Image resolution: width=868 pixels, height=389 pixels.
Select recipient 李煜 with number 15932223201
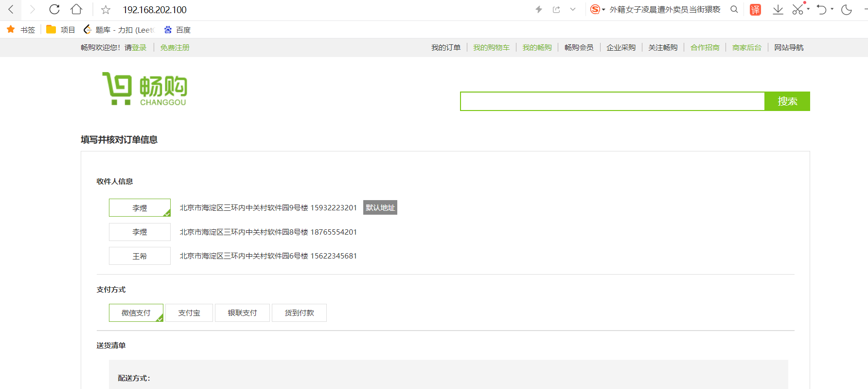pyautogui.click(x=140, y=207)
